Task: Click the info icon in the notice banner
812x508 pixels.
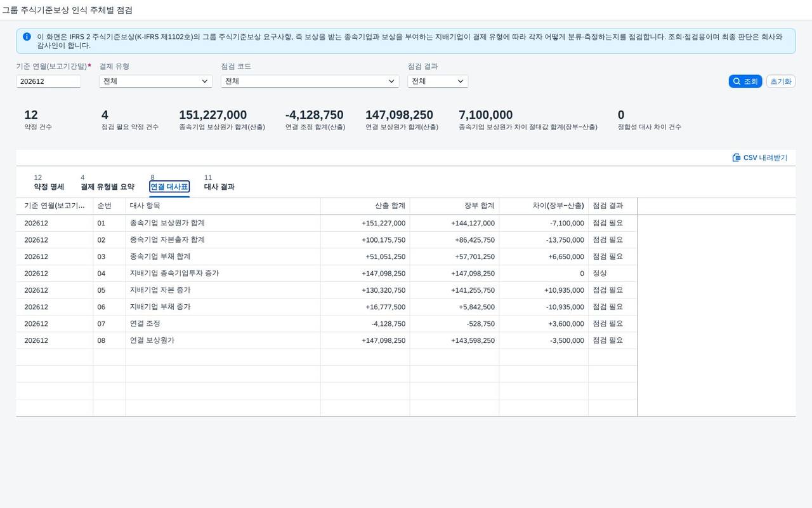Action: 27,37
